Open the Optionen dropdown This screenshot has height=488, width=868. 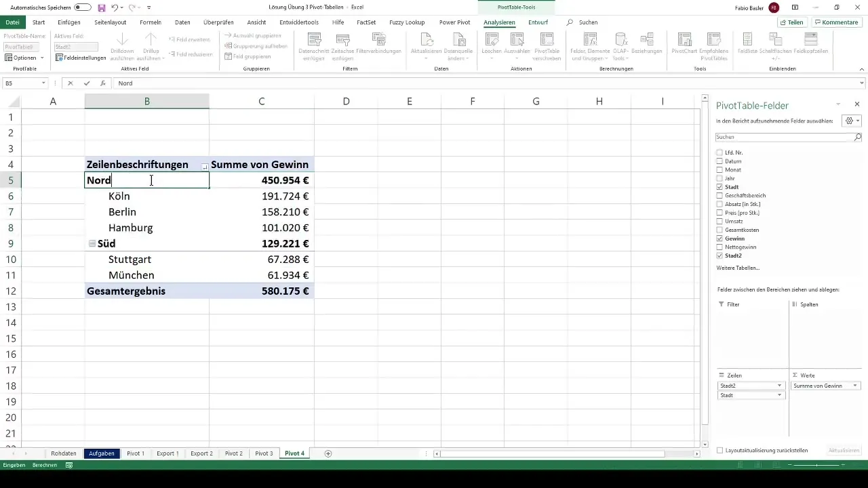pos(24,58)
